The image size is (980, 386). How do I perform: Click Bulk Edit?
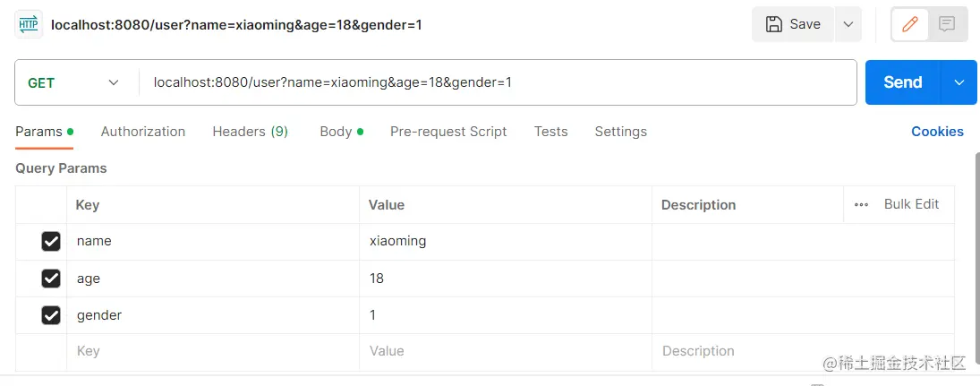[911, 204]
